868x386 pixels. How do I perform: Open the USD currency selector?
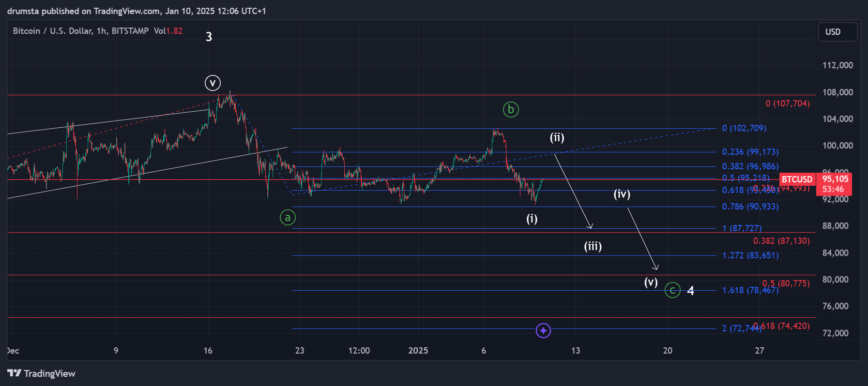click(838, 32)
